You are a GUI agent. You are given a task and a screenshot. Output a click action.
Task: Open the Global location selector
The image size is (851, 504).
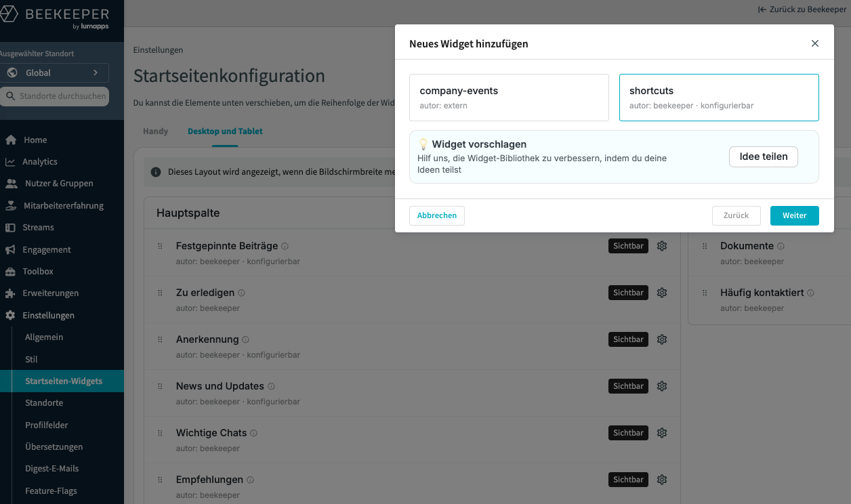coord(54,72)
